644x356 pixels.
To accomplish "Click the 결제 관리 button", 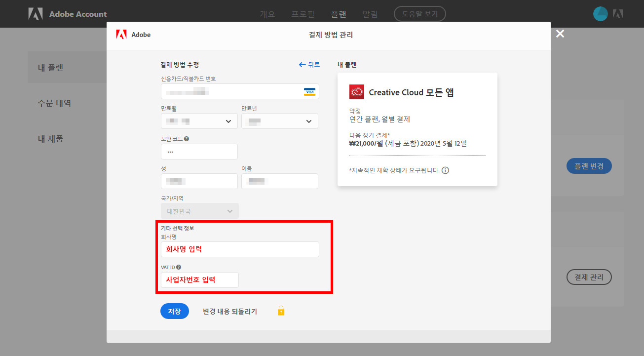I will (589, 277).
